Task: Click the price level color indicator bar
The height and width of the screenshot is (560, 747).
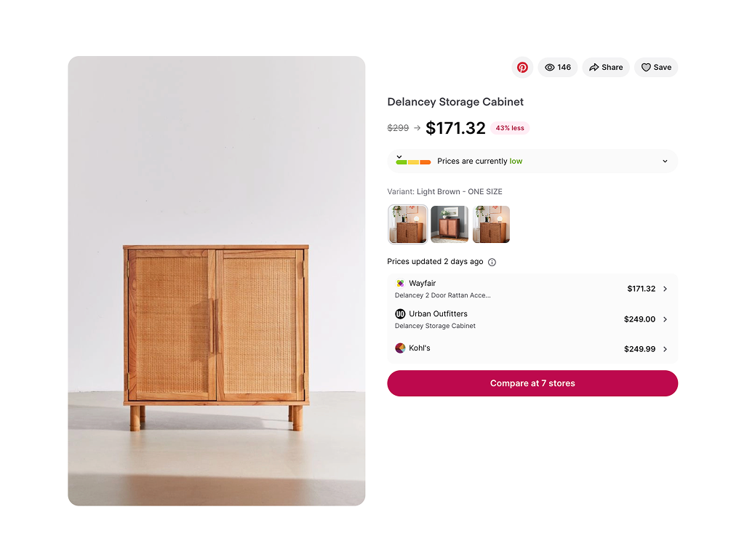Action: (413, 161)
